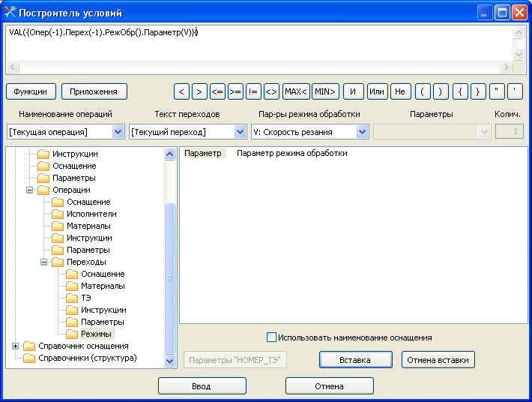Expand the 'Справочник оснащения' tree node
Screen dimensions: 532x402
coord(16,346)
